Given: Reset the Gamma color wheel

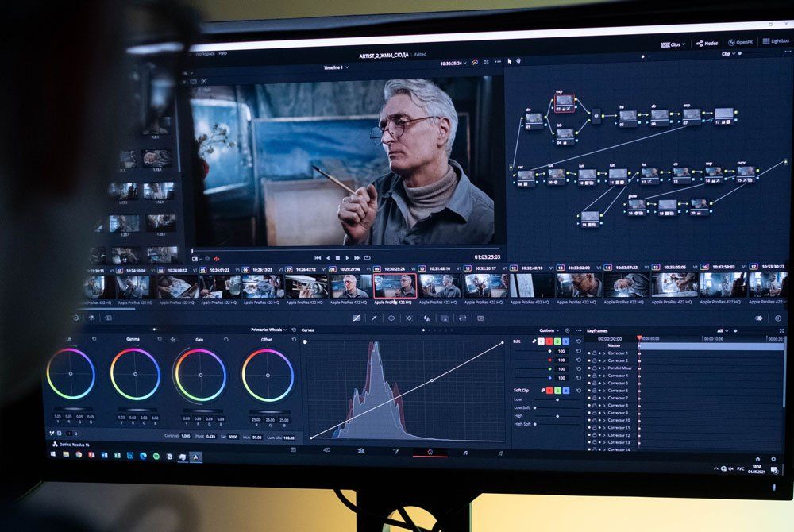Looking at the screenshot, I should click(160, 339).
